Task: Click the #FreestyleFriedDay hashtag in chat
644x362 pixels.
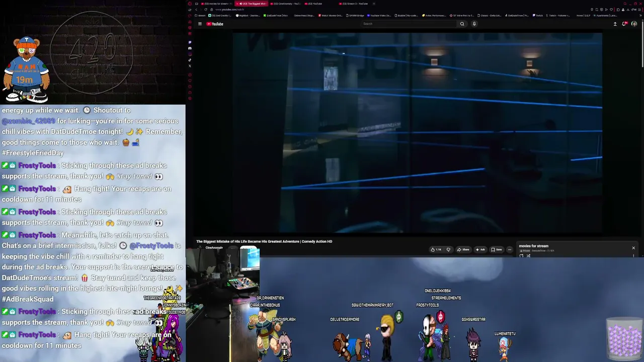Action: (33, 152)
